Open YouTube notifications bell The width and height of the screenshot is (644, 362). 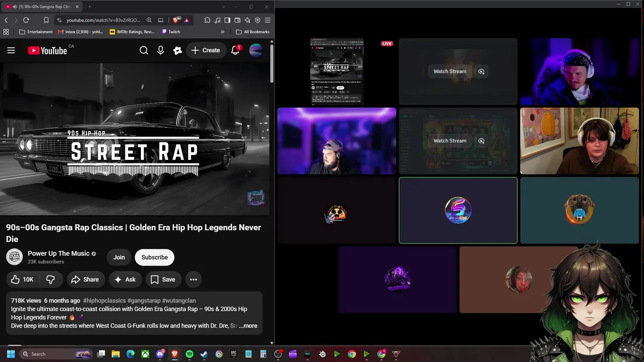[235, 50]
